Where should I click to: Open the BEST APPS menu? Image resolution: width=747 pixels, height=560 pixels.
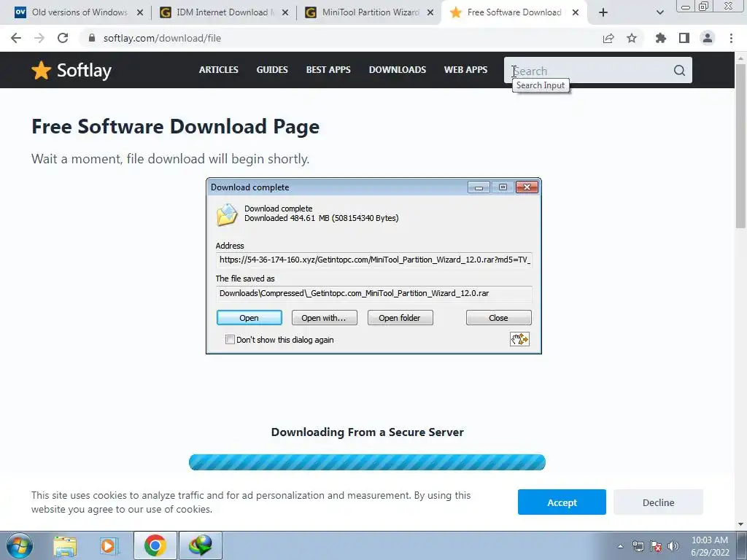[x=328, y=69]
